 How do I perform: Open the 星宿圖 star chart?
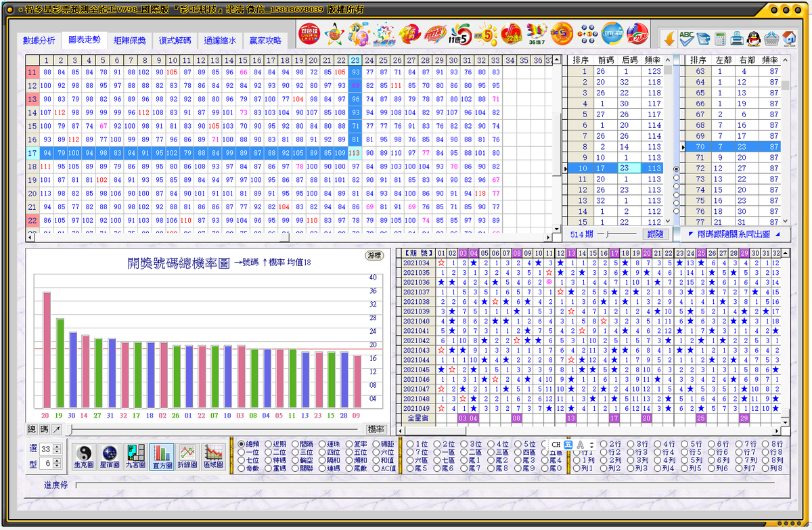tap(110, 457)
